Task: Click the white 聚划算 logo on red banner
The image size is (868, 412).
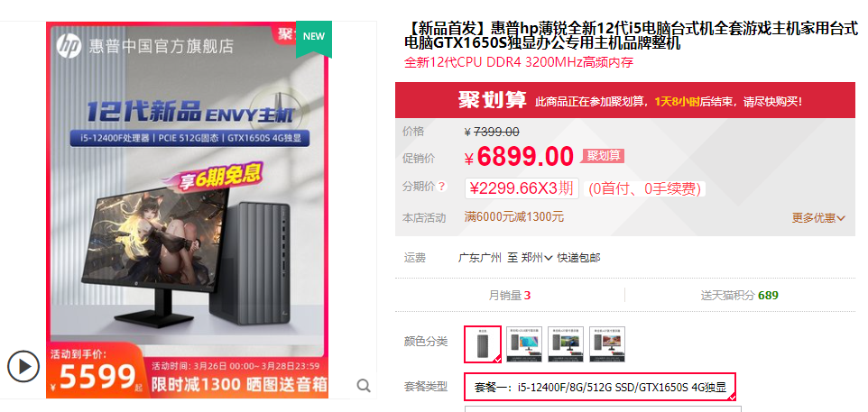Action: 492,100
